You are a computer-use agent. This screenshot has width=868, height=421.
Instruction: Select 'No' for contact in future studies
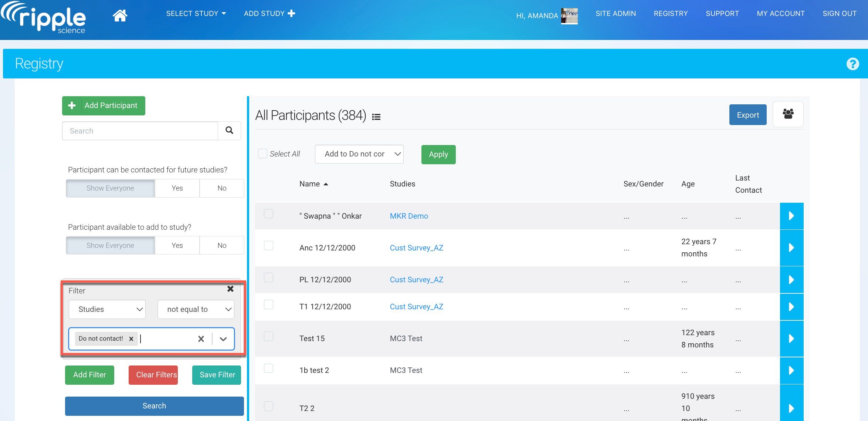pos(221,188)
